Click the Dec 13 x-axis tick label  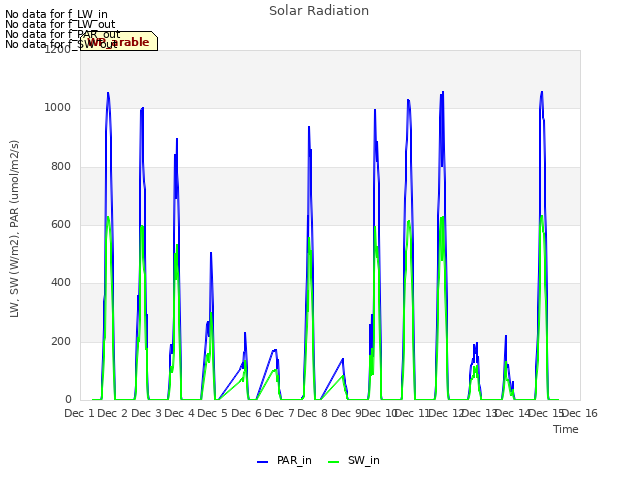click(480, 413)
